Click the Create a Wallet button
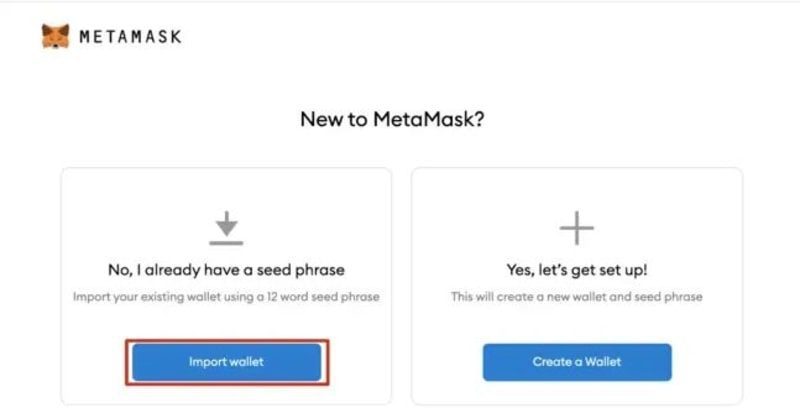This screenshot has width=800, height=413. [577, 362]
